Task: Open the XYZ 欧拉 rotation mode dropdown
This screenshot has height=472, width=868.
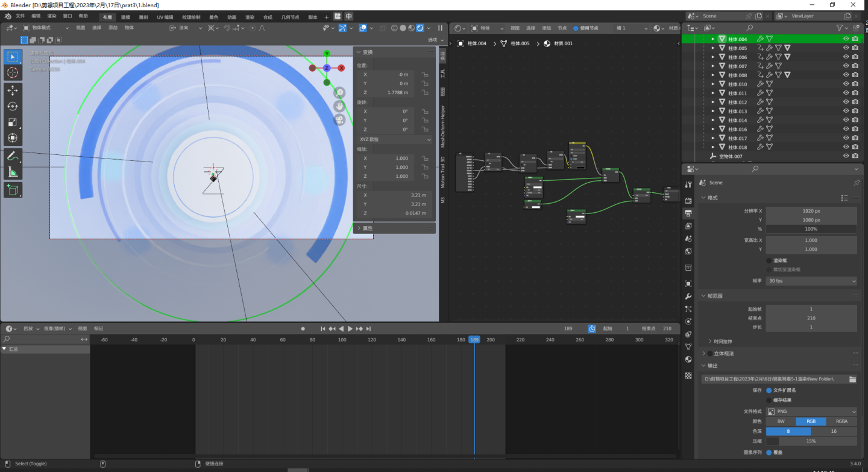Action: tap(394, 139)
